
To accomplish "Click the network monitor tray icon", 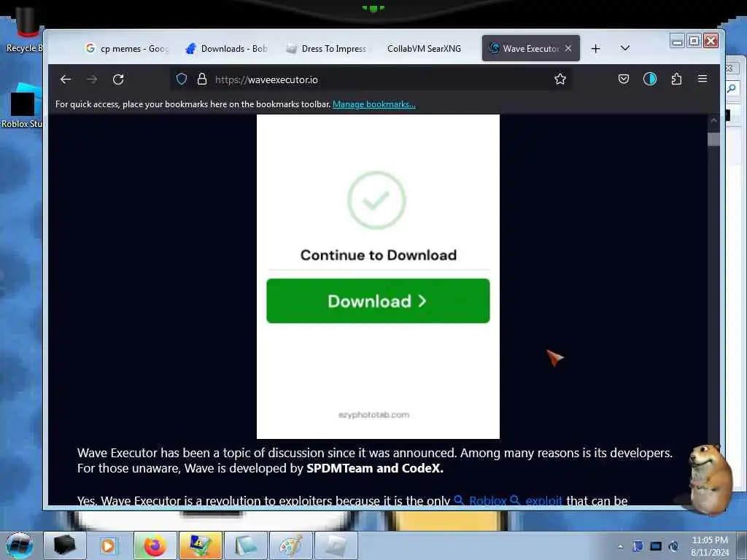I will (656, 546).
